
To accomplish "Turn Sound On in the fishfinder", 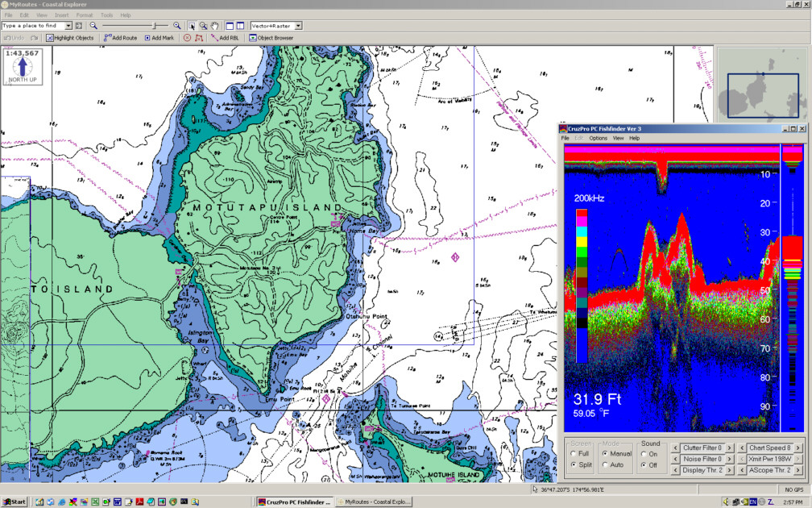I will pyautogui.click(x=644, y=454).
